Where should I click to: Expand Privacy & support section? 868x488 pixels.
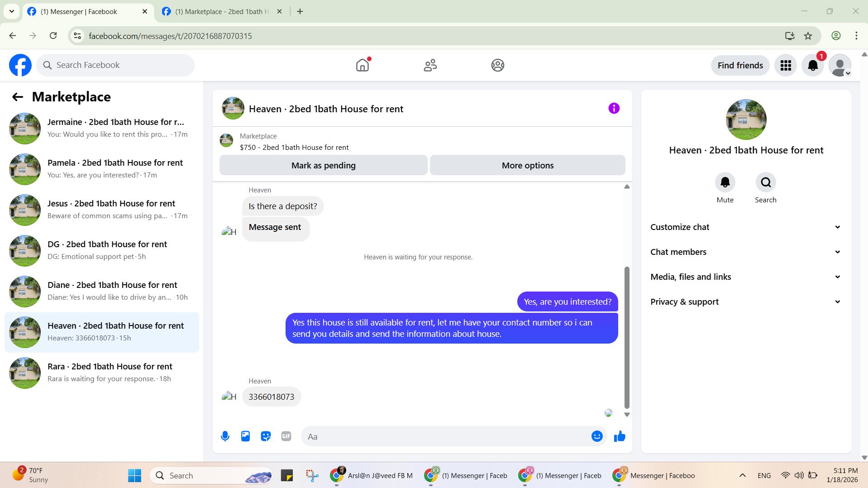pos(746,301)
